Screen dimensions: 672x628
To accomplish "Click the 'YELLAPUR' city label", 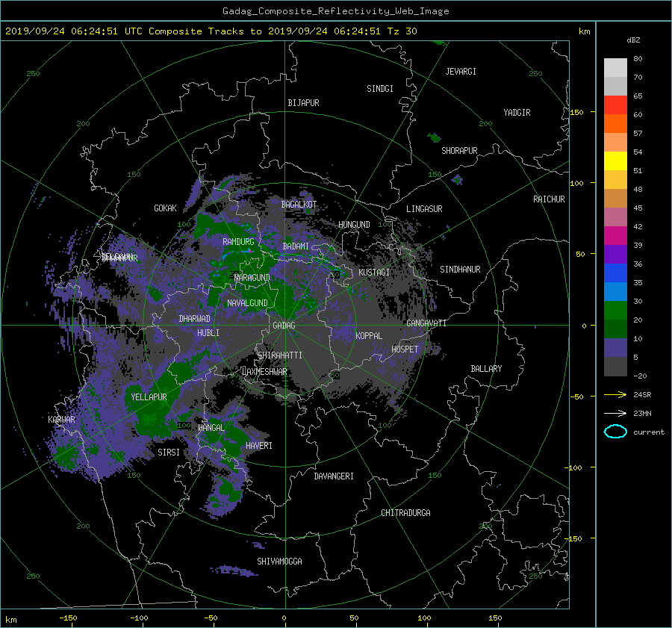I will (x=149, y=397).
